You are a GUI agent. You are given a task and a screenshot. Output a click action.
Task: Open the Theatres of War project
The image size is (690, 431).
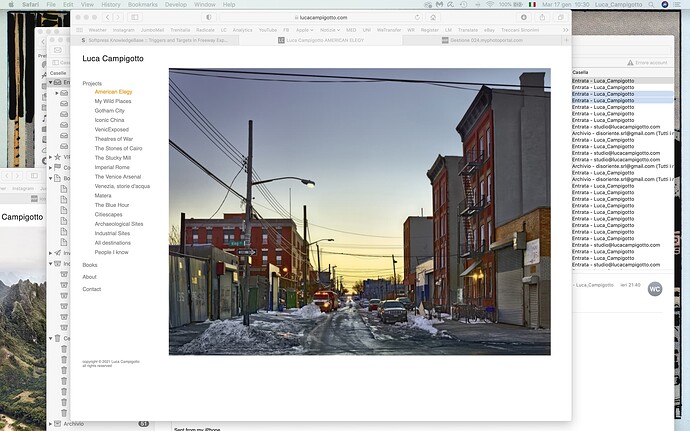coord(114,139)
